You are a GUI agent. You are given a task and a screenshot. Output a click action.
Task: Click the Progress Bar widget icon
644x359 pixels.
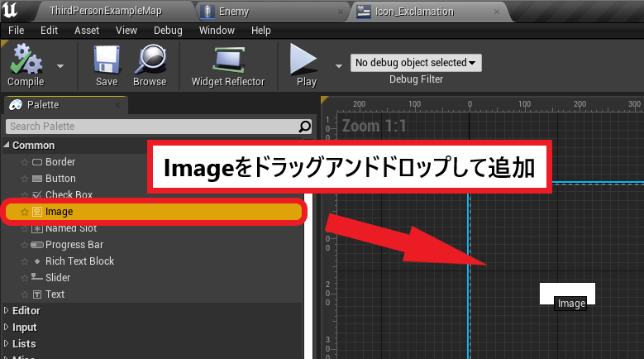click(x=37, y=245)
